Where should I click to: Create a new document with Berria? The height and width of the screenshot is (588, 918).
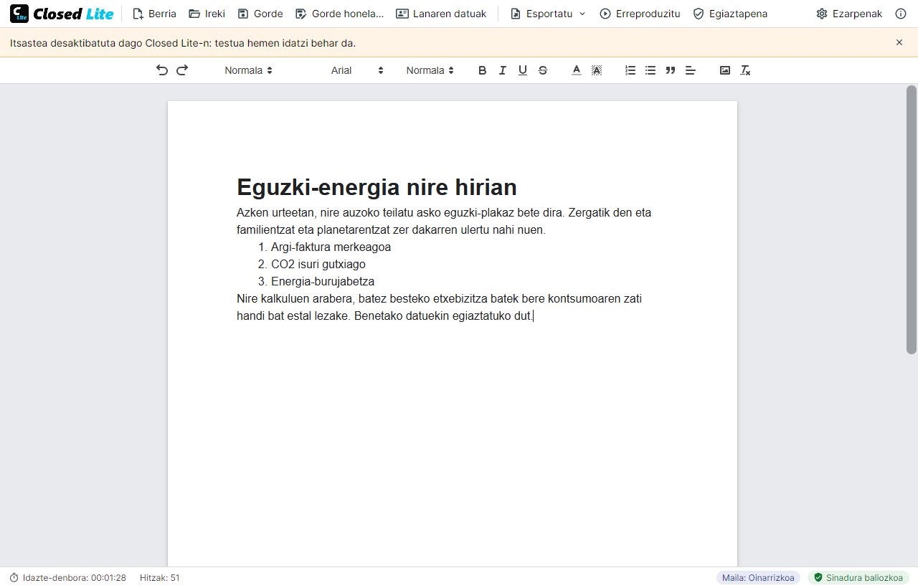[x=154, y=14]
